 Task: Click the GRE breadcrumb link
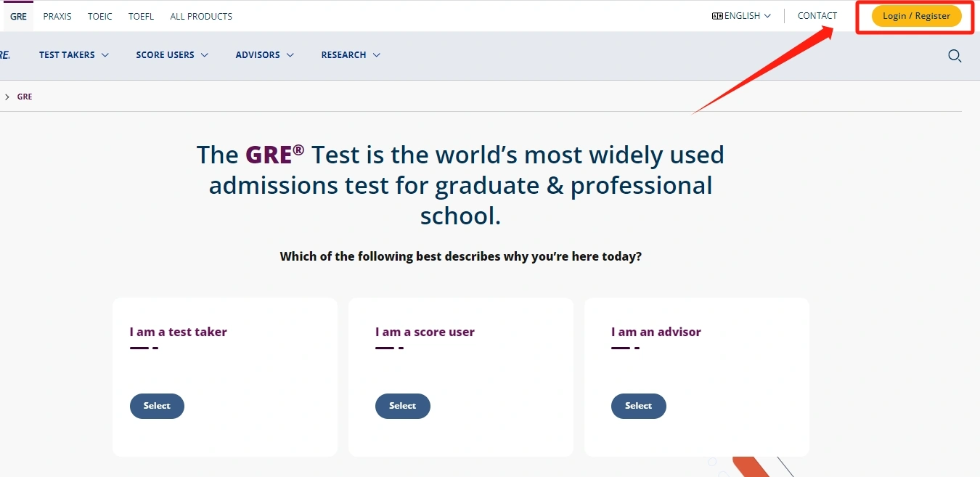point(25,97)
